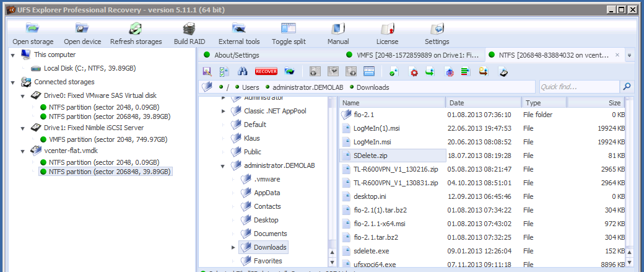Switch to the VMFS Drive1 tab
Viewport: 644px width, 272px height.
(413, 55)
